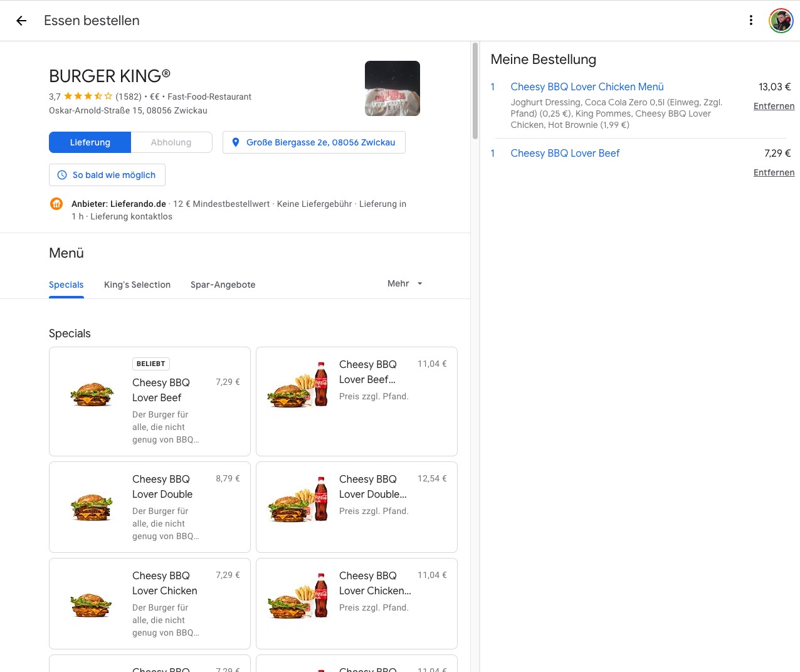Add Cheesy BBQ Lover Beef for 7,29 €
This screenshot has width=800, height=672.
150,401
